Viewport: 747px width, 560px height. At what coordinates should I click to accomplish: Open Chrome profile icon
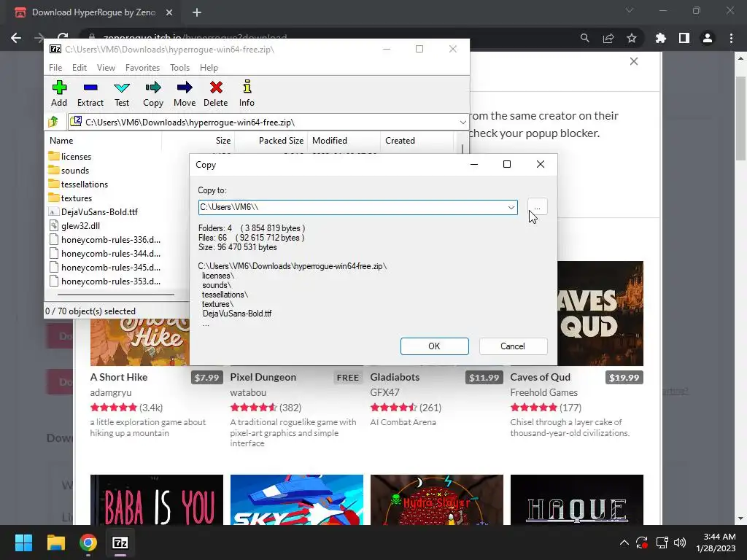[708, 38]
